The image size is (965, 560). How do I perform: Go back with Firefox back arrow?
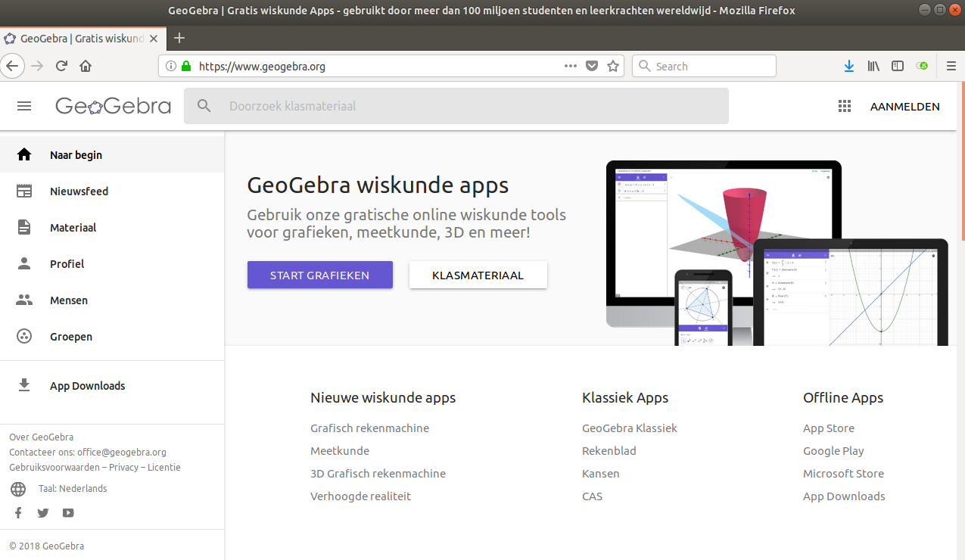tap(12, 66)
